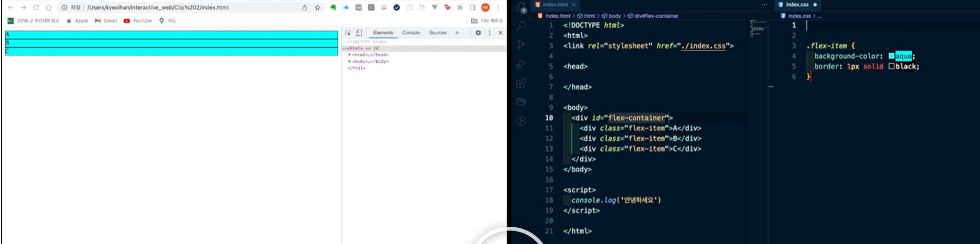Open DevTools more options kebab menu

pyautogui.click(x=490, y=33)
